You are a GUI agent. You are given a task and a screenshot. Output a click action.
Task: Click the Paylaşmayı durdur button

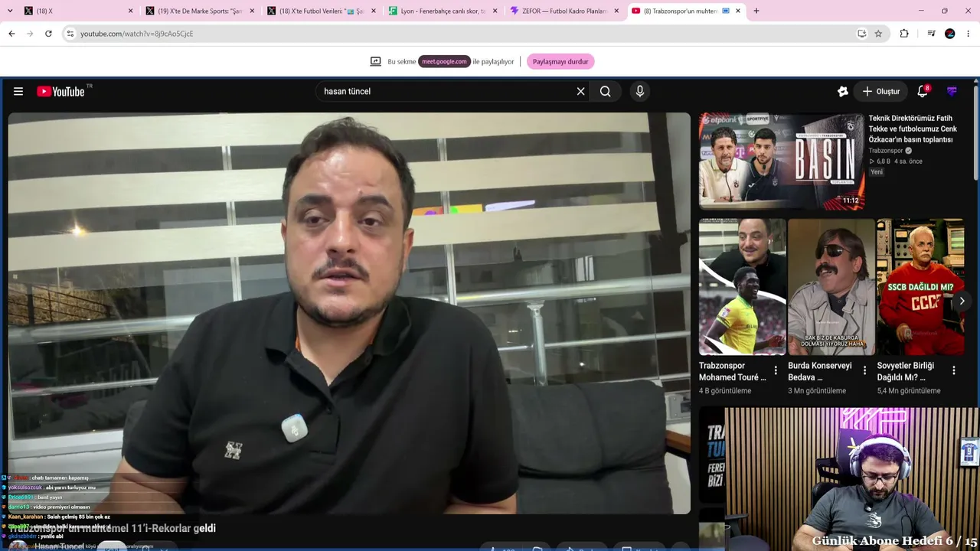(x=560, y=61)
